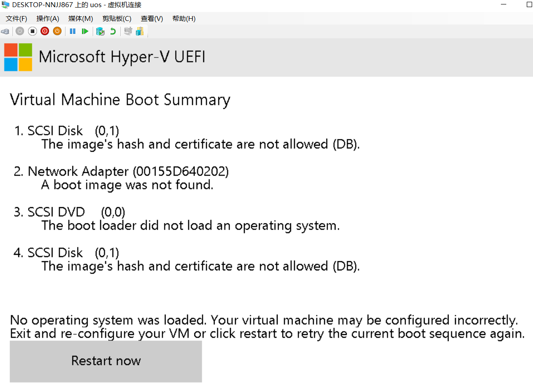Viewport: 533px width, 392px height.
Task: Create a checkpoint with the checkpoint icon
Action: coord(100,31)
